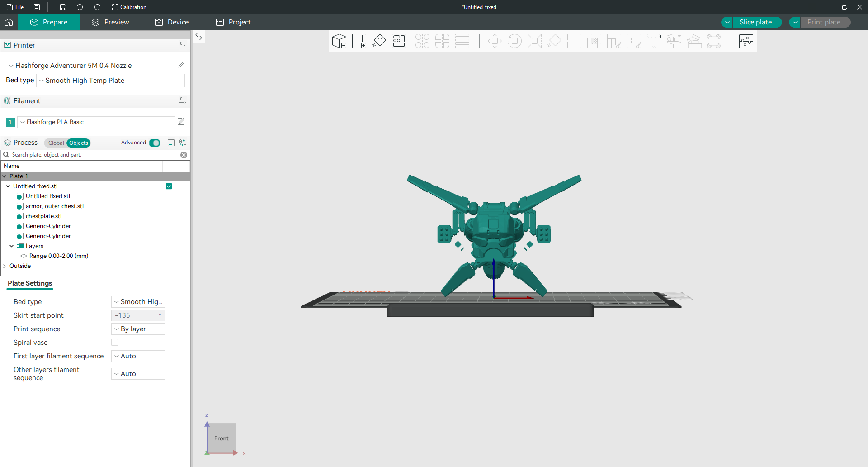868x467 pixels.
Task: Switch to the Preview tab
Action: [x=110, y=22]
